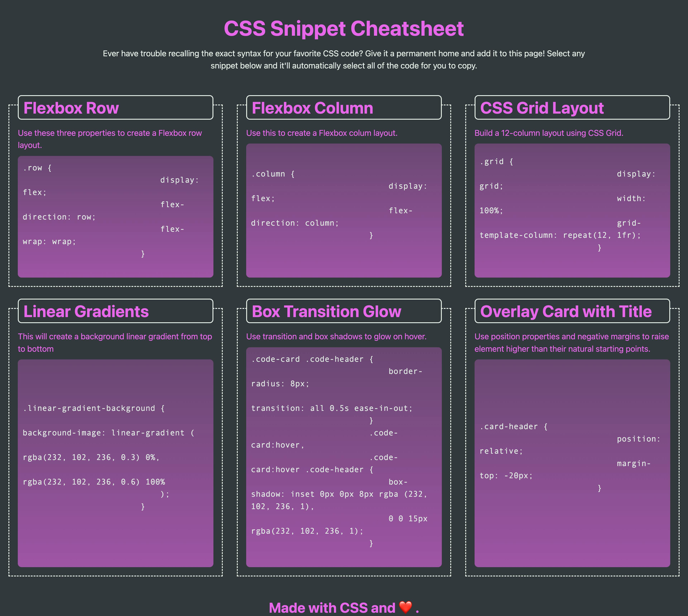
Task: Select the Overlay Card with Title header
Action: (572, 311)
